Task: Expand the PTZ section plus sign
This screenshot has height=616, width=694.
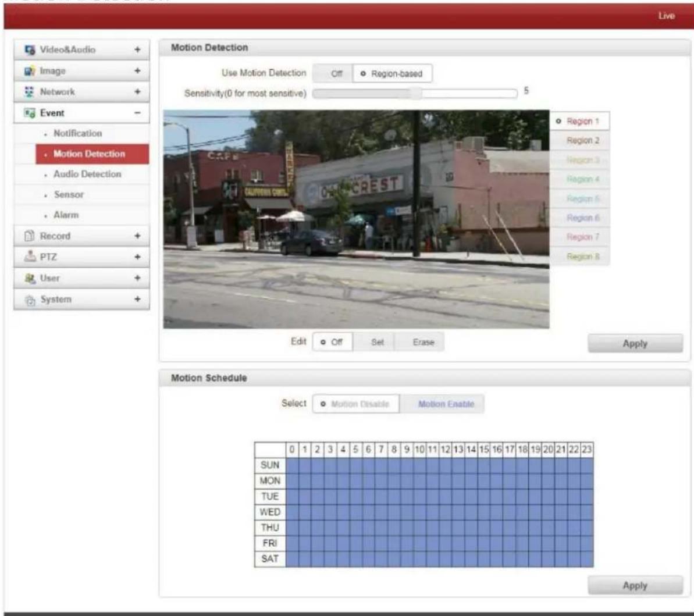Action: [x=137, y=257]
